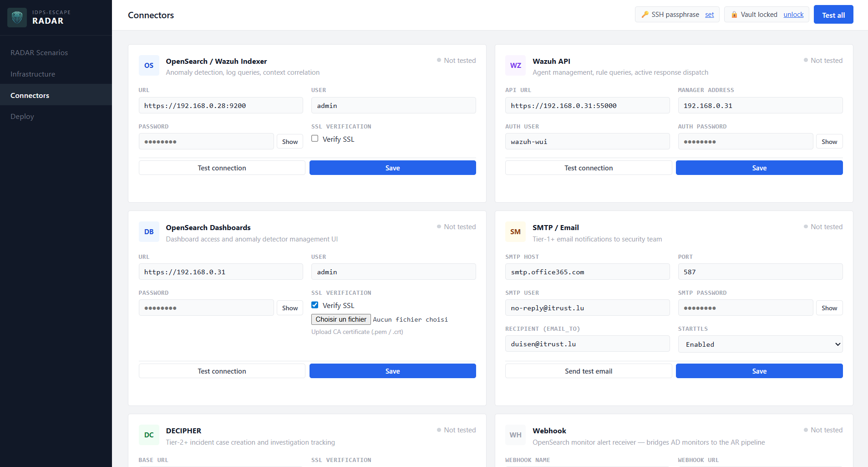
Task: Click the Upload CA certificate hint text
Action: coord(357,332)
